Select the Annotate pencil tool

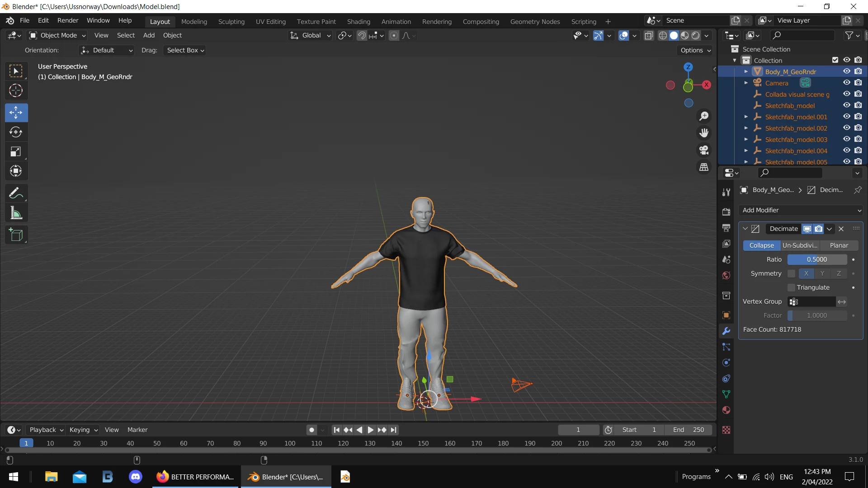(16, 193)
